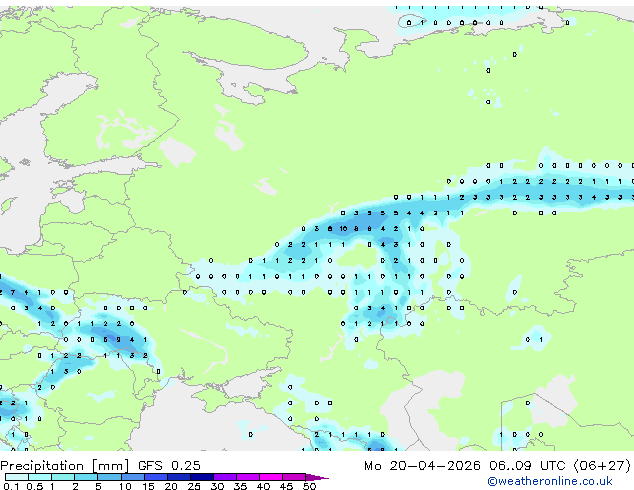The height and width of the screenshot is (490, 634).
Task: Click the '0.1' legend scale label
Action: (11, 486)
